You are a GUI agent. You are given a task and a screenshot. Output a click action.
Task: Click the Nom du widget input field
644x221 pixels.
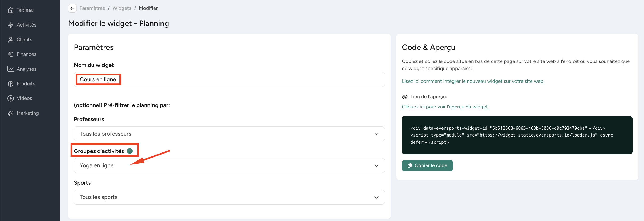(229, 79)
